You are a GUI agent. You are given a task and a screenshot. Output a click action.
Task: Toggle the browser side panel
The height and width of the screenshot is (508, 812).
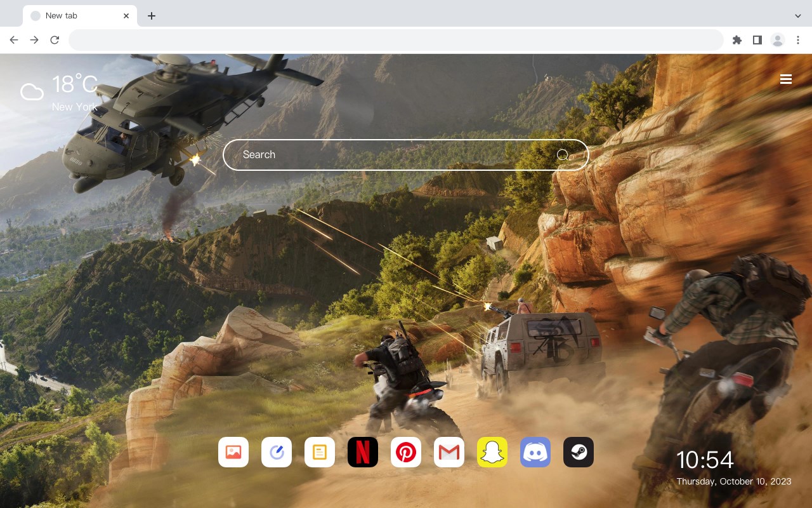757,40
